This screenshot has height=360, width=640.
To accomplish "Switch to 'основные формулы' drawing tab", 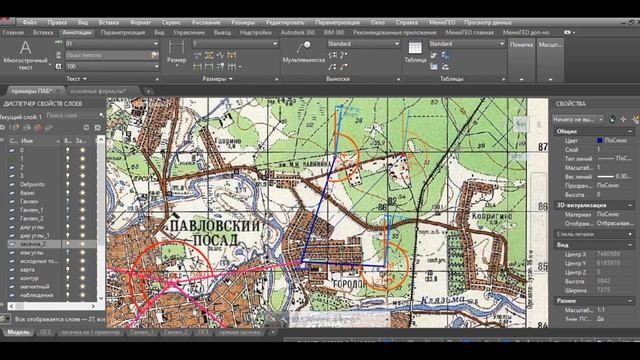I will (x=99, y=91).
